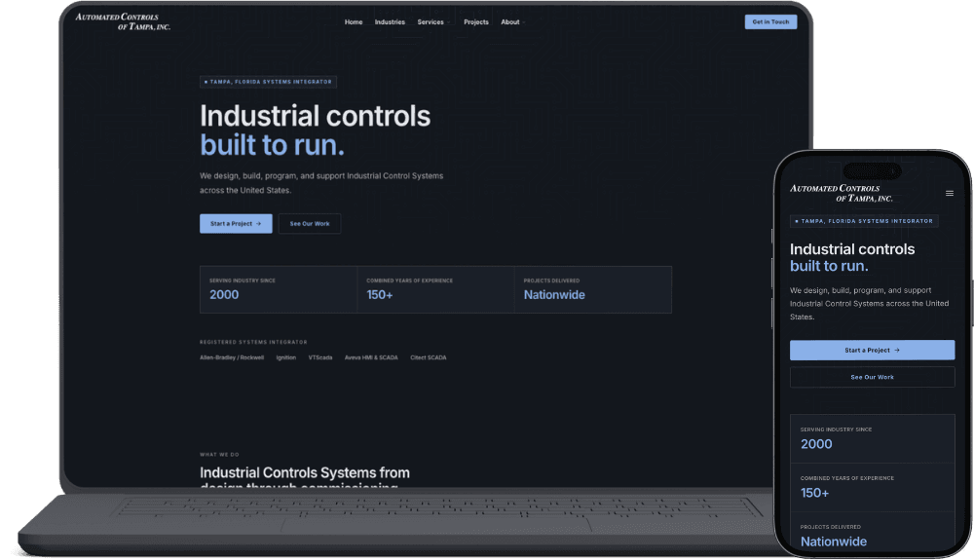The image size is (974, 560).
Task: Open the hamburger menu on the phone mockup
Action: (x=949, y=193)
